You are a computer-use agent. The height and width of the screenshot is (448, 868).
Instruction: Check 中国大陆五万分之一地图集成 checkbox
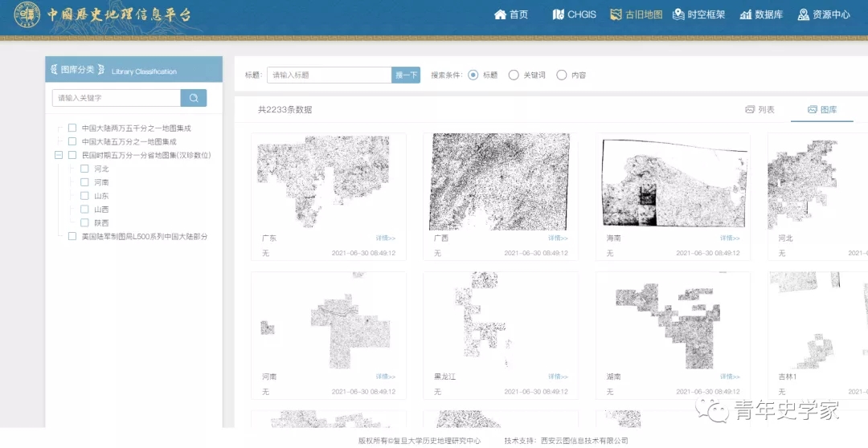pyautogui.click(x=72, y=141)
